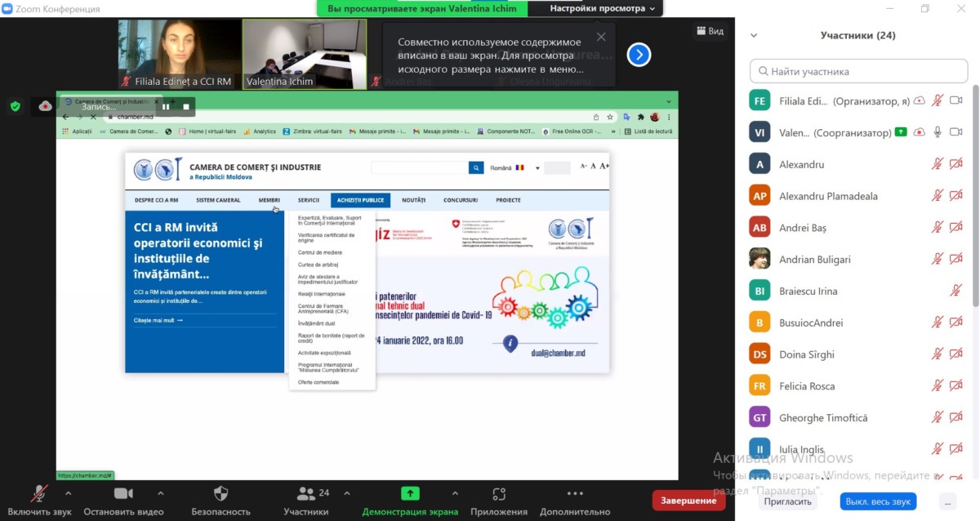Open MEMBRI menu on chamber site
Viewport: 980px width, 521px height.
269,200
